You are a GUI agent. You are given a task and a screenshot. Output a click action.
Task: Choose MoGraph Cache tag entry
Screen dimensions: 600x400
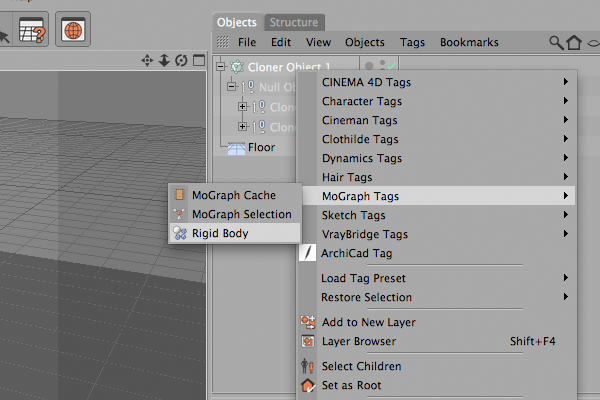pos(235,195)
